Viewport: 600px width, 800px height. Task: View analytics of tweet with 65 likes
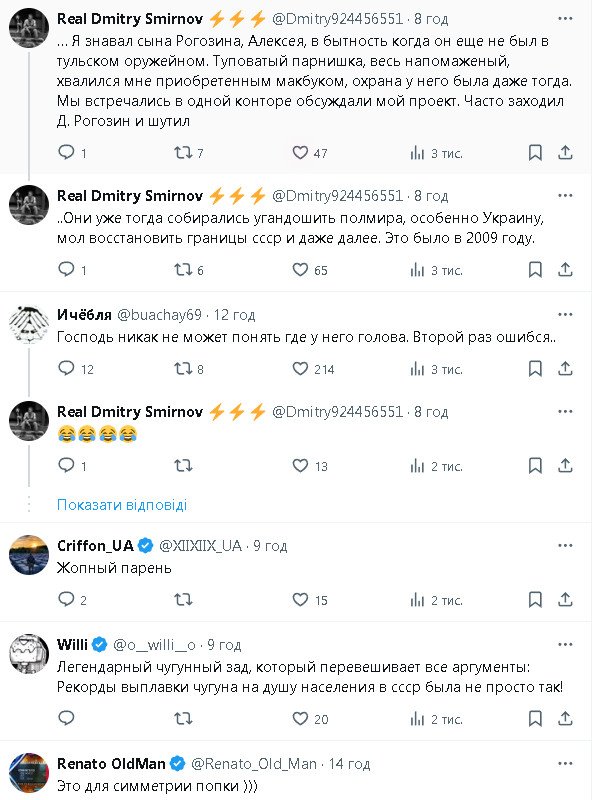tap(418, 270)
